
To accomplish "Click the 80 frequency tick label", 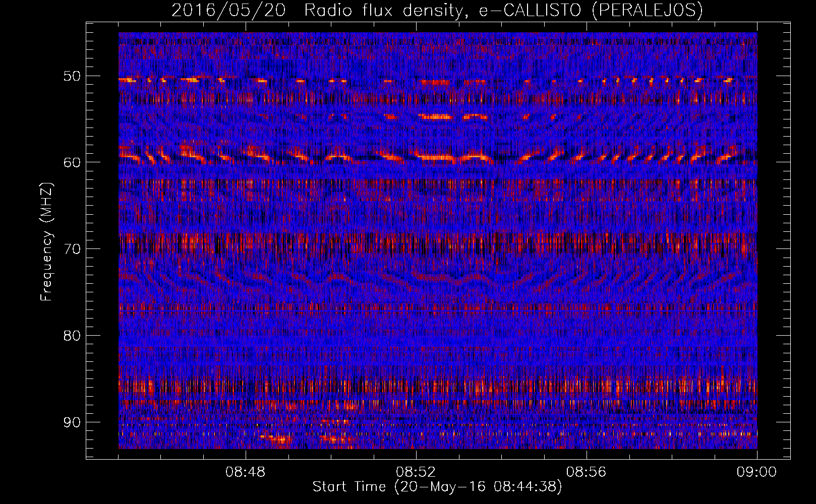I will pyautogui.click(x=72, y=336).
